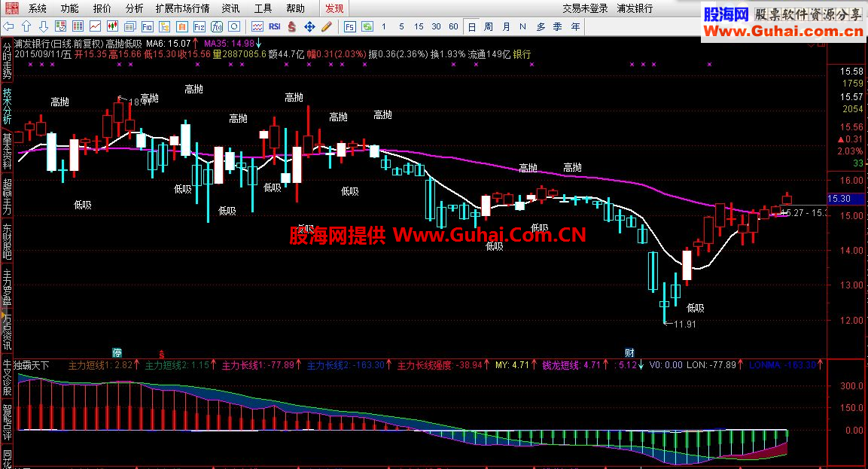Click the orange document toolbar icon
This screenshot has width=868, height=469.
(181, 26)
